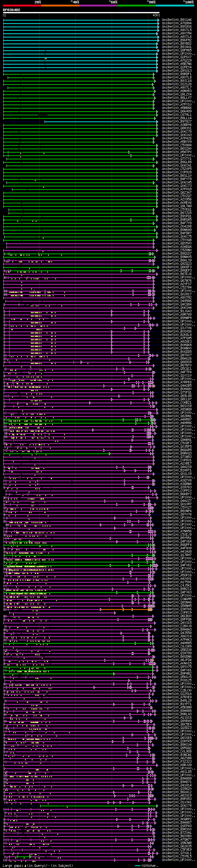197x868 pixels.
Task: Select the UniRef100_Q9LTW9 entry
Action: pos(177,206)
